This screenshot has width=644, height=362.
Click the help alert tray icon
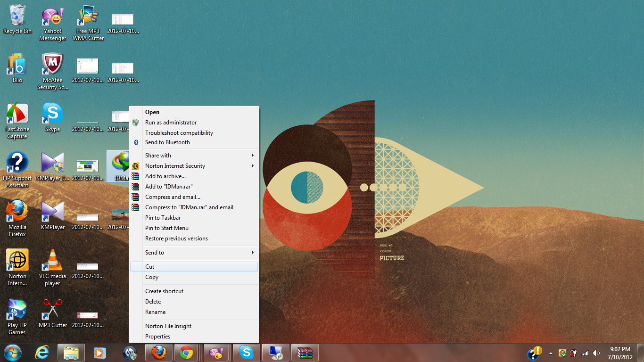[535, 353]
